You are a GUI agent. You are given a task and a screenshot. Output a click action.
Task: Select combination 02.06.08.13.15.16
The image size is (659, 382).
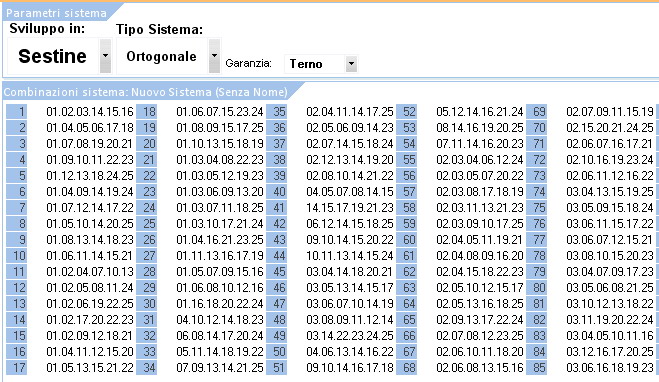tap(480, 368)
